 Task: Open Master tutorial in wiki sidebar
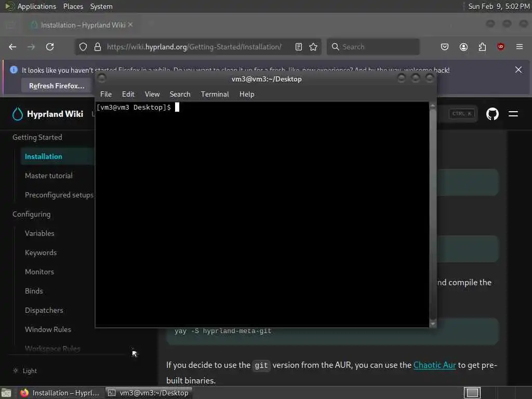48,176
